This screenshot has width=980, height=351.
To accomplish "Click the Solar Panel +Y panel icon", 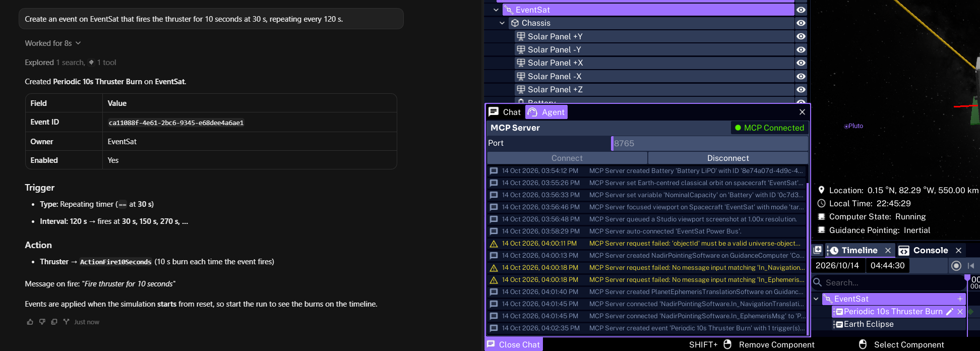I will [x=521, y=36].
